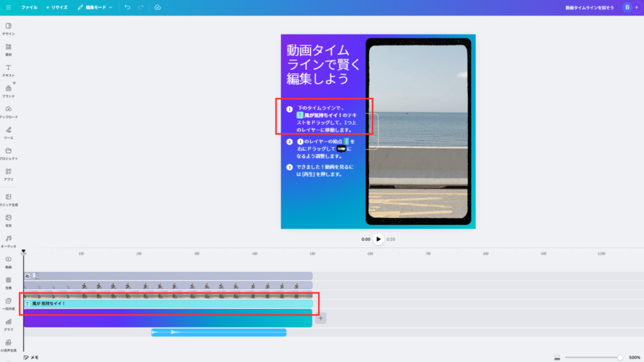The width and height of the screenshot is (644, 362).
Task: Open the オーディオ panel
Action: [9, 241]
